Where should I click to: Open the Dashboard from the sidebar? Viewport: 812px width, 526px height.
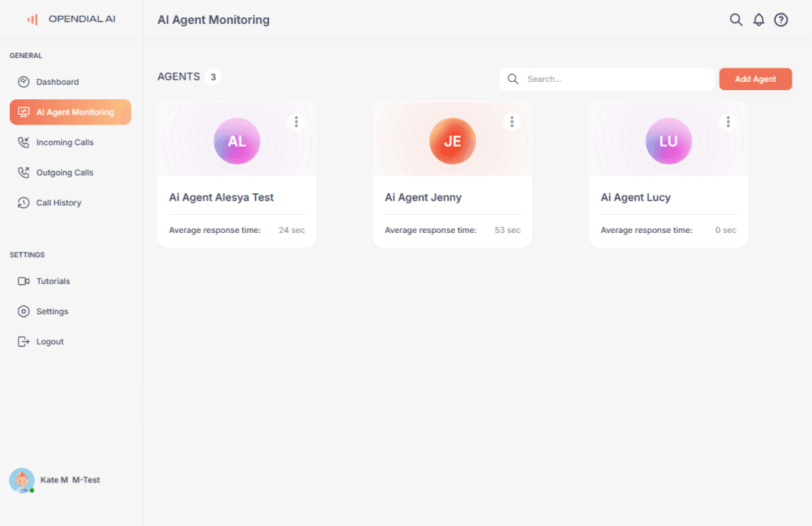pos(59,82)
